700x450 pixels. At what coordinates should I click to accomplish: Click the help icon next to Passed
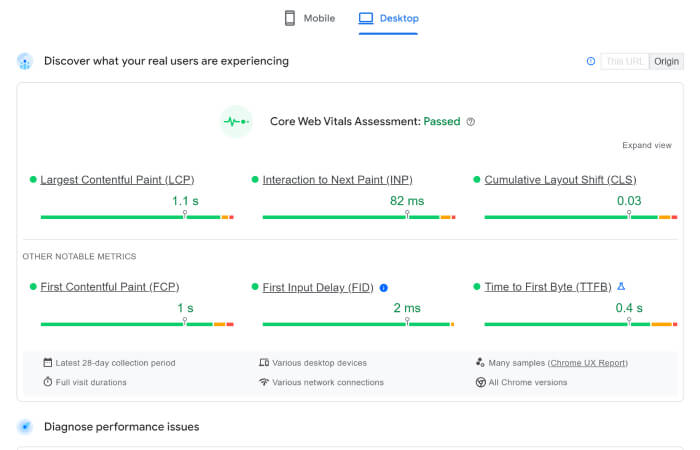(x=471, y=122)
